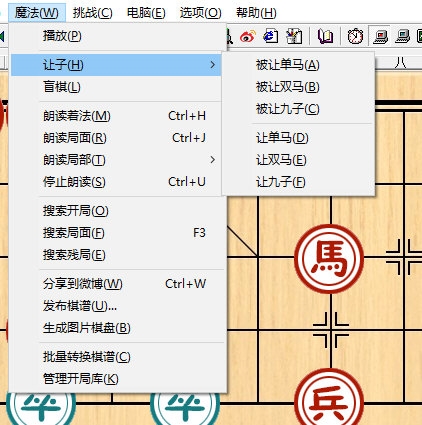Open the 选项(O) menu
This screenshot has width=422, height=425.
click(x=200, y=13)
